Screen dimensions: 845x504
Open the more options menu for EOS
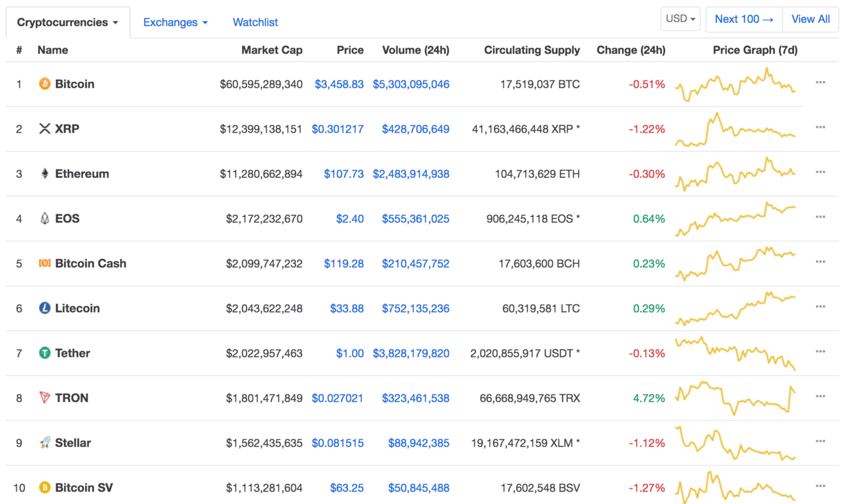pos(820,217)
